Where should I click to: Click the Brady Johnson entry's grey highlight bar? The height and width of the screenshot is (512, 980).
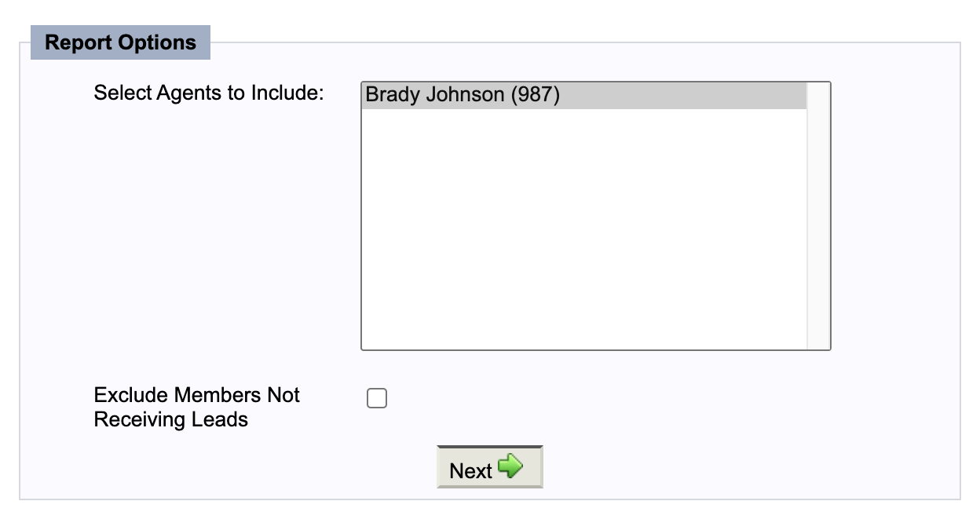coord(584,95)
